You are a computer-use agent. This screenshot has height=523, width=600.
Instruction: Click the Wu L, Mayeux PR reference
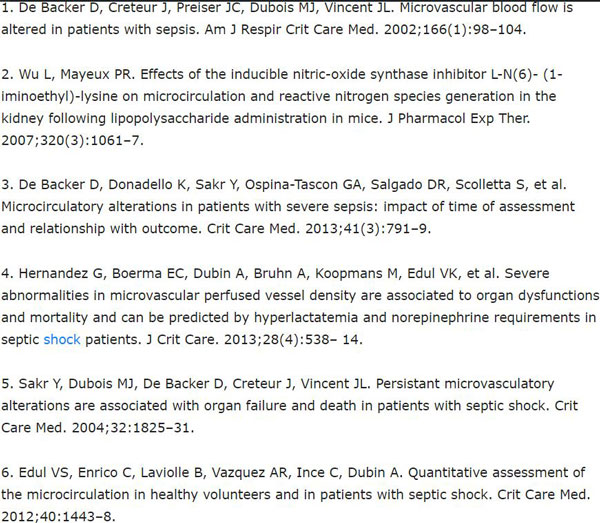click(282, 107)
